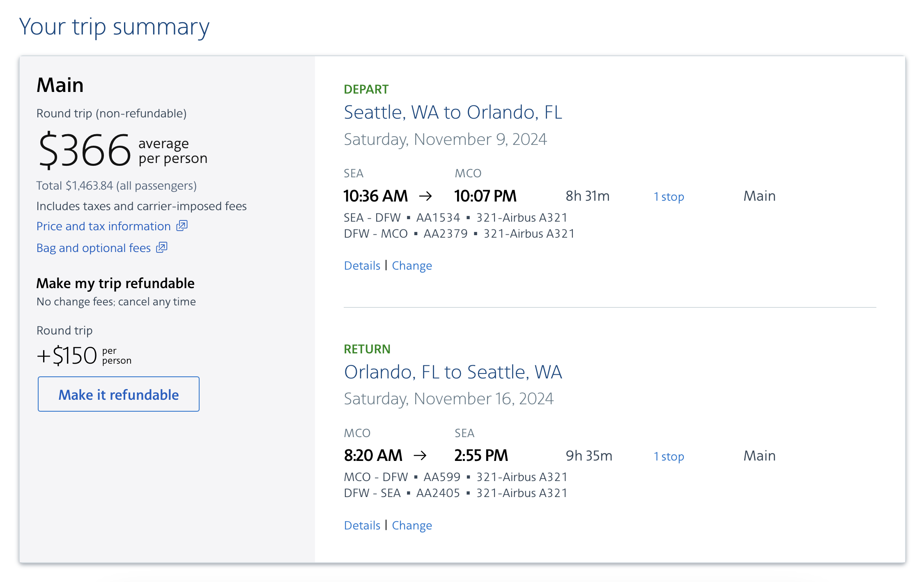This screenshot has width=924, height=582.
Task: Click the 1 stop link for the departing flight
Action: 669,197
